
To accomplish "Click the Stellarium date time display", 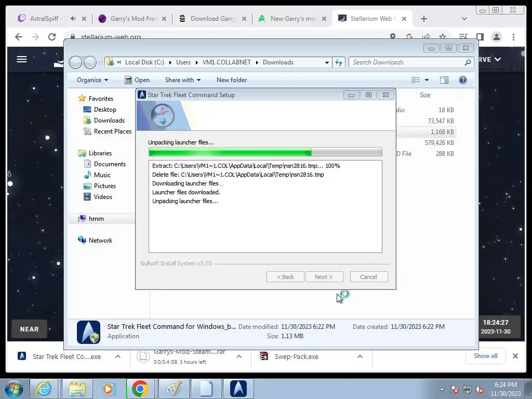I will click(495, 327).
